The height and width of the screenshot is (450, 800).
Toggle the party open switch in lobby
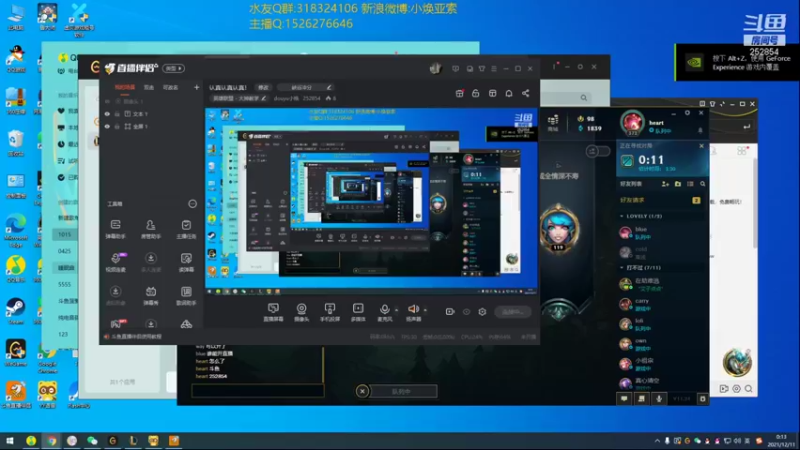597,151
